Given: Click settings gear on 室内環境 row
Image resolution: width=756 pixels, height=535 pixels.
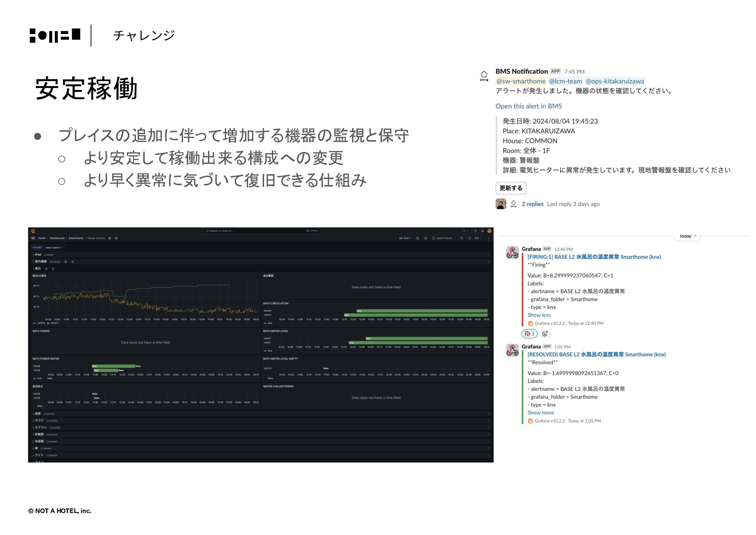Looking at the screenshot, I should tap(66, 261).
